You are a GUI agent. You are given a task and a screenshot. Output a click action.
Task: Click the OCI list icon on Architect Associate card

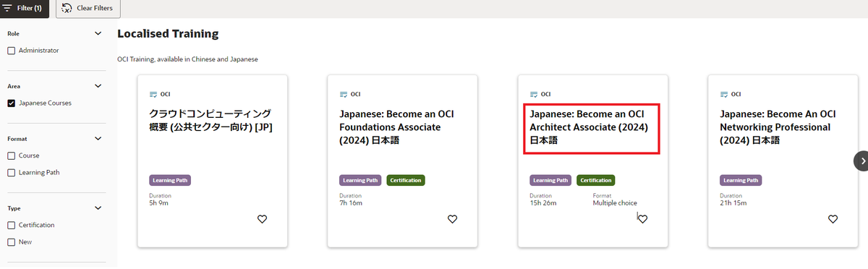pos(535,94)
